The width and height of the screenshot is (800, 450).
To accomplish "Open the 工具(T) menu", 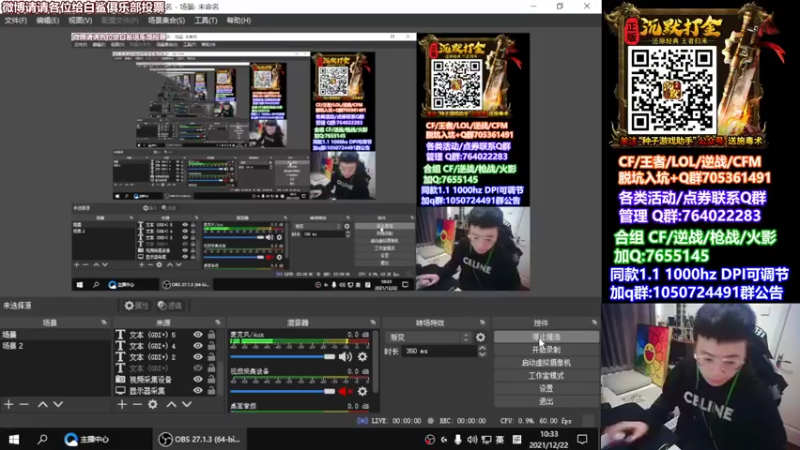I will [206, 20].
